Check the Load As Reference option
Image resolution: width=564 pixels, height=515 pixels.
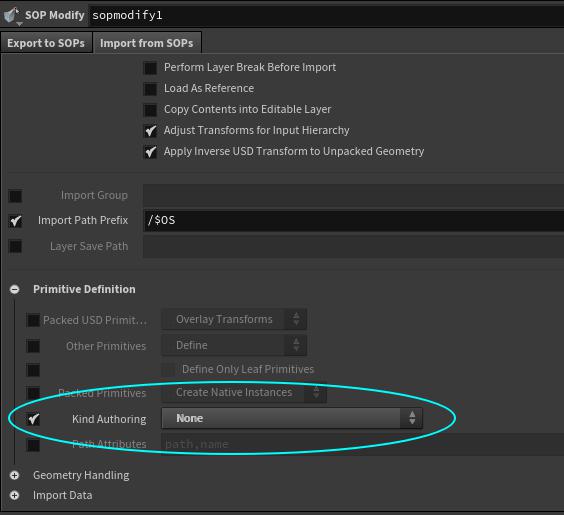coord(150,89)
